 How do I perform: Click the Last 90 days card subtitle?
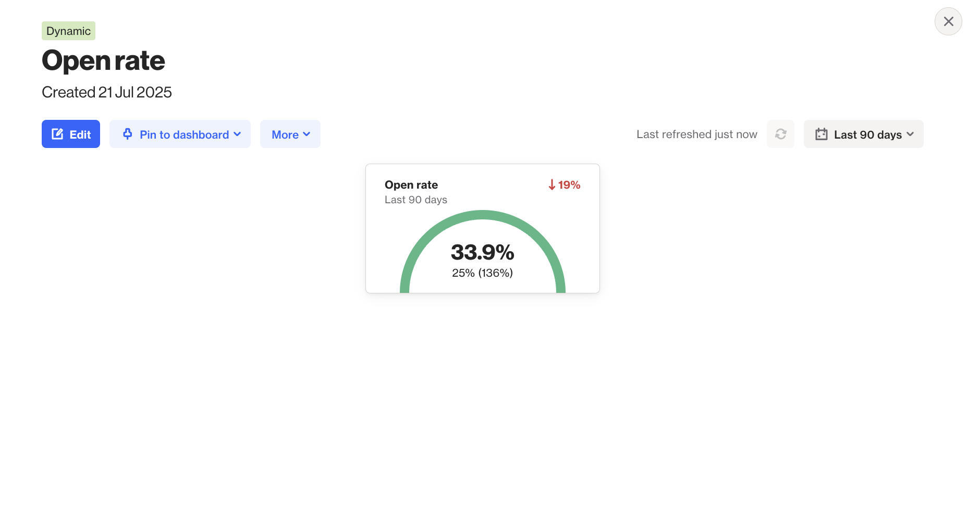415,200
